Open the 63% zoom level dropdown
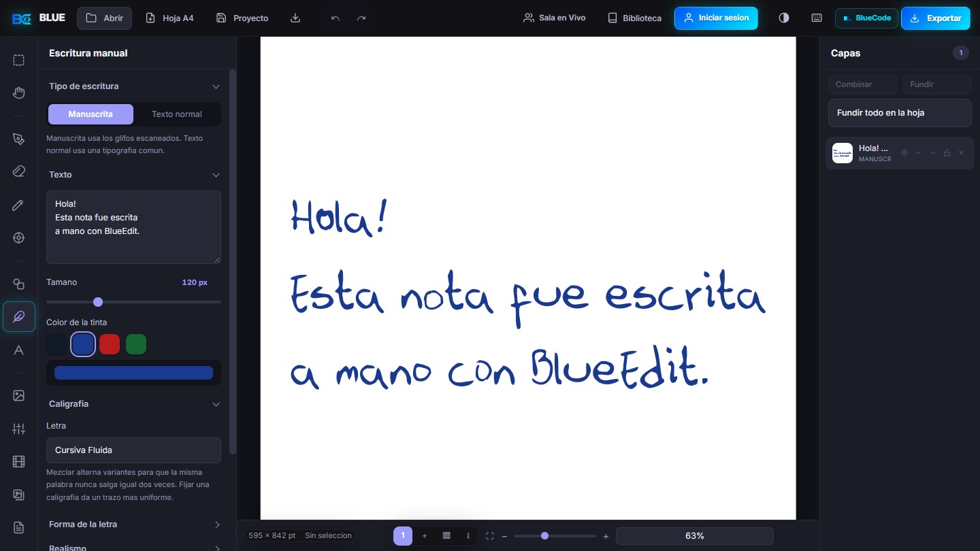The width and height of the screenshot is (980, 551). pos(695,536)
